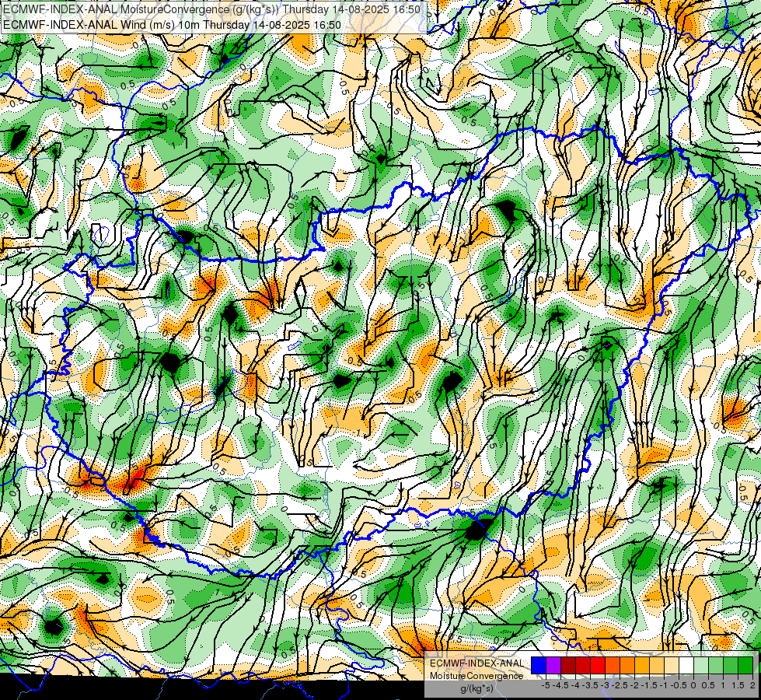Click the purple legend color swatch
This screenshot has height=700, width=761.
553,665
